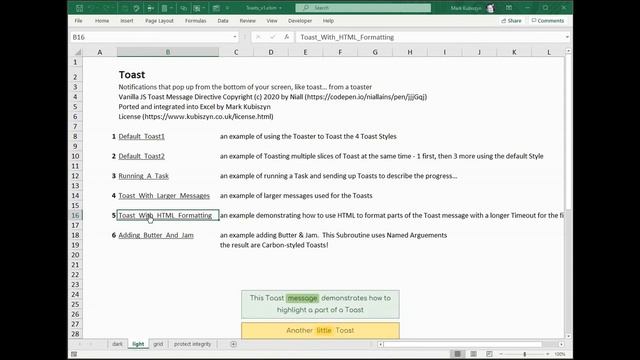Viewport: 640px width, 360px height.
Task: Click the scroll down arrow of vertical scrollbar
Action: click(568, 336)
